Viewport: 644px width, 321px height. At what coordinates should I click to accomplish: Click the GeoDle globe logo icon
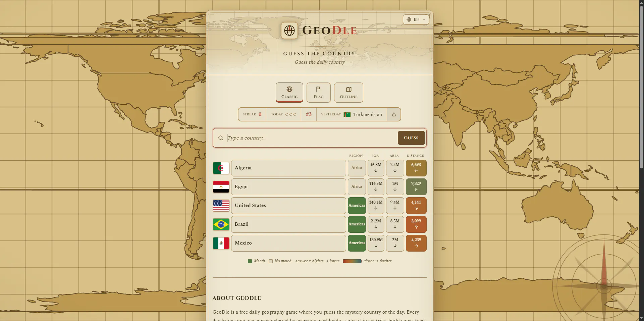289,31
